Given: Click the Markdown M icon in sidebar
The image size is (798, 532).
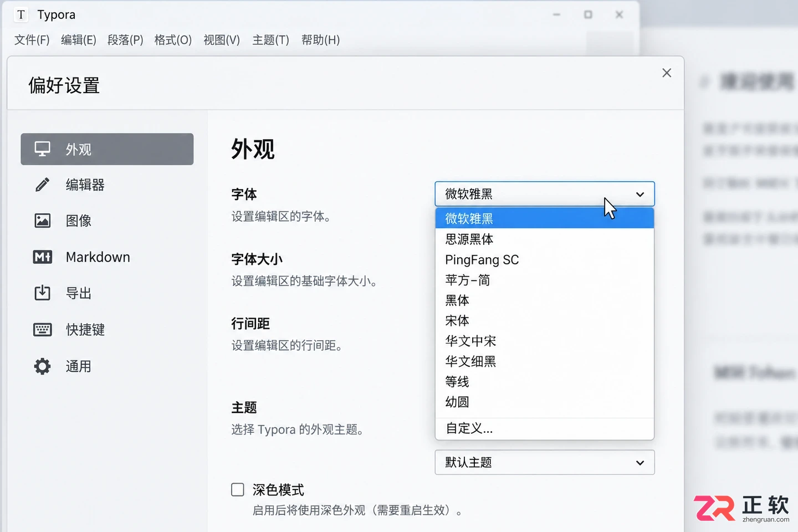Looking at the screenshot, I should (x=43, y=257).
